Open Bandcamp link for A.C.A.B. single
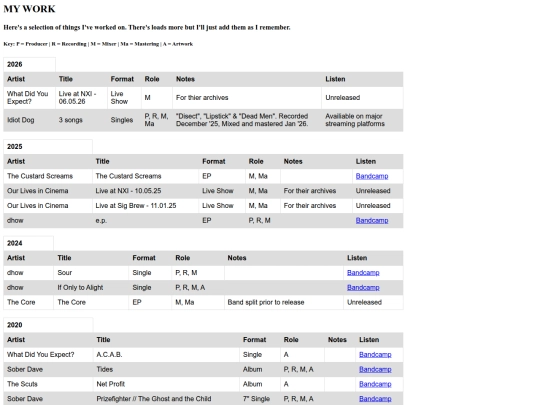Screen dimensions: 540x405 click(375, 354)
